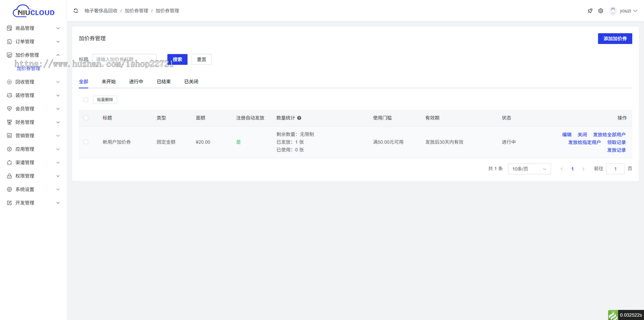644x320 pixels.
Task: Click the 发放给全部用户 link
Action: [x=609, y=135]
